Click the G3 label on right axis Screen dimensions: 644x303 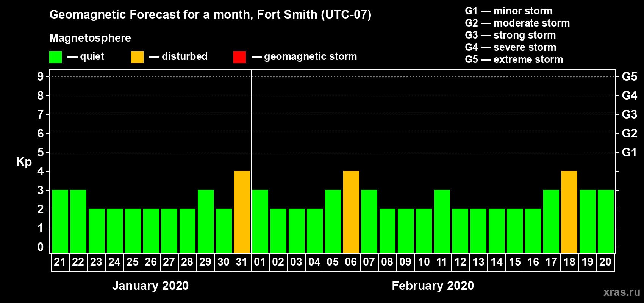click(630, 114)
